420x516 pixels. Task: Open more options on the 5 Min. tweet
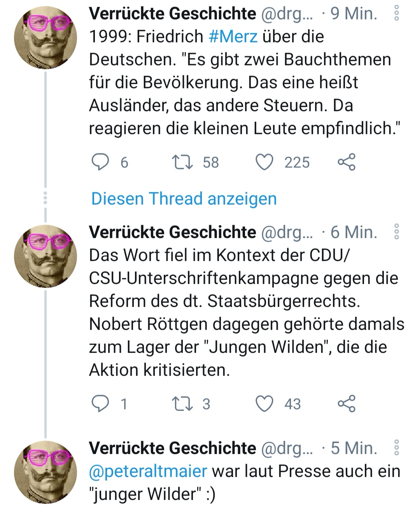pyautogui.click(x=397, y=448)
